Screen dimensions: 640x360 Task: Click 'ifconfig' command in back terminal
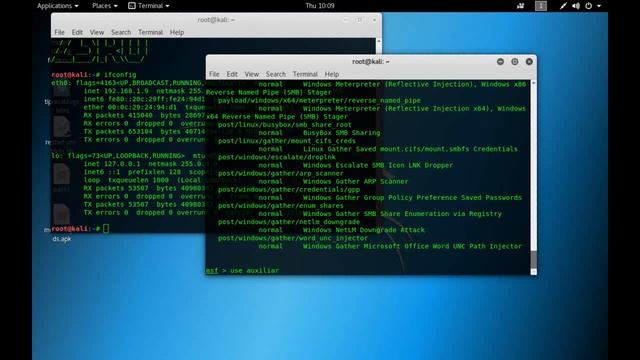click(x=120, y=75)
